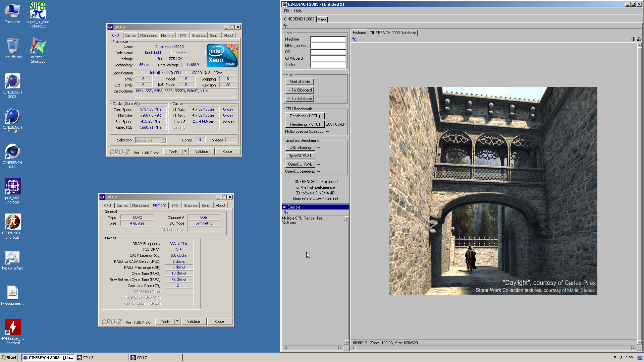Image resolution: width=644 pixels, height=362 pixels.
Task: Select HWMonitor shortcut icon
Action: (12, 332)
